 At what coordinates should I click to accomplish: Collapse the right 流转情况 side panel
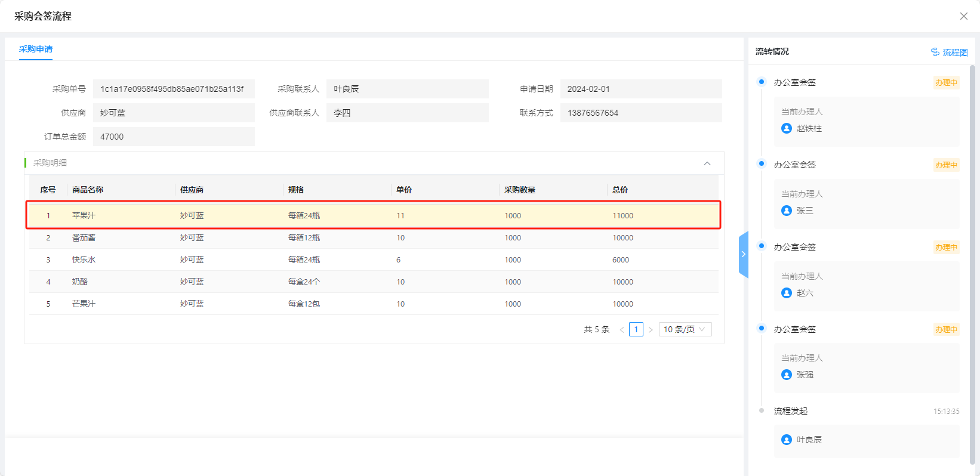click(x=744, y=254)
